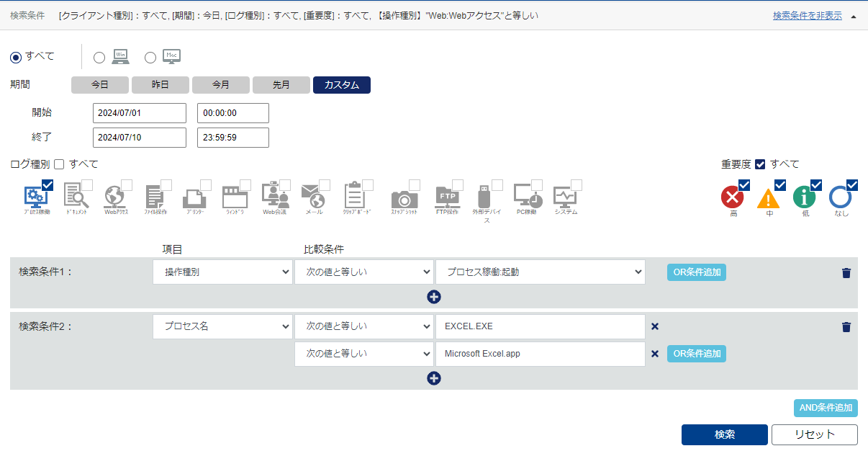Click the リセット button
This screenshot has height=451, width=868.
coord(815,434)
